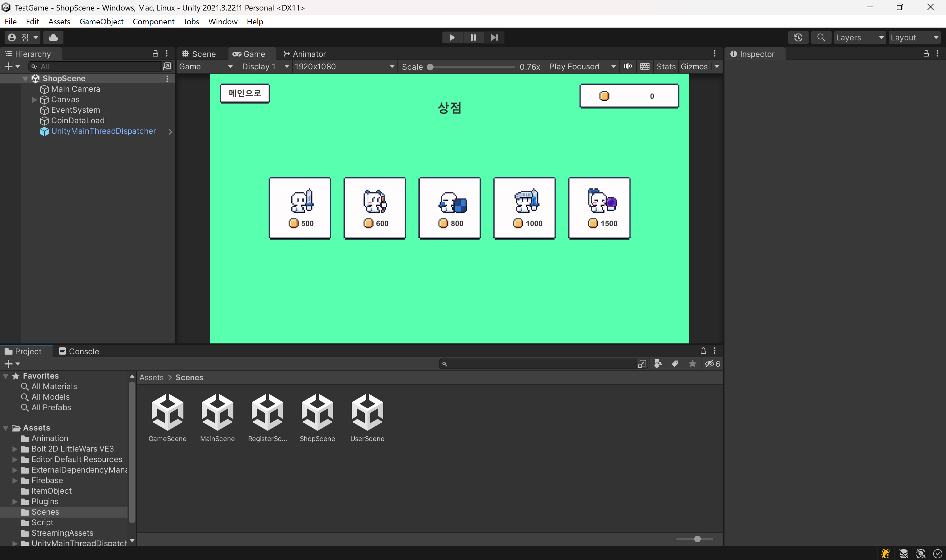Open the 1920x1080 resolution dropdown
This screenshot has width=946, height=560.
click(344, 66)
